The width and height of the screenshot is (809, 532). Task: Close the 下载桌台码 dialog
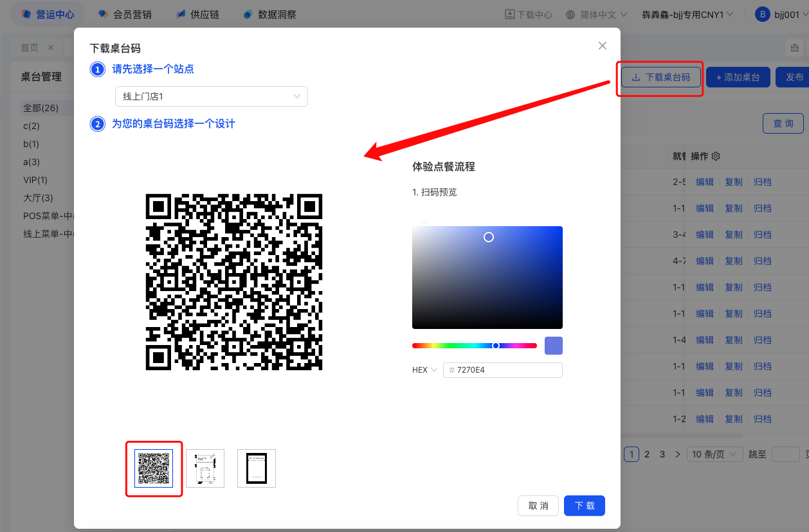pos(603,46)
